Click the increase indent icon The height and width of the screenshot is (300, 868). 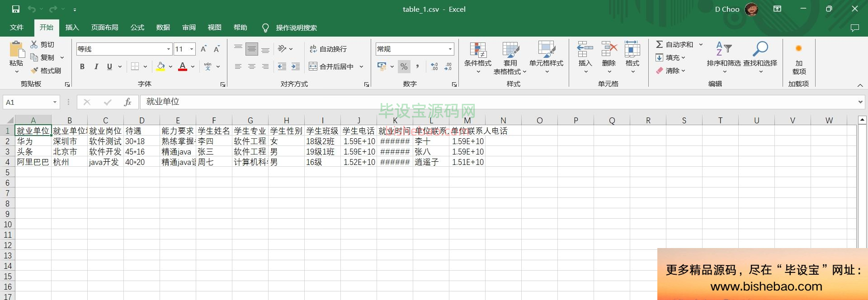pyautogui.click(x=296, y=66)
